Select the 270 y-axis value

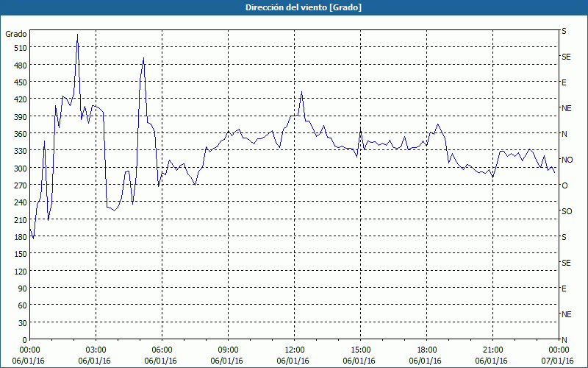point(21,185)
